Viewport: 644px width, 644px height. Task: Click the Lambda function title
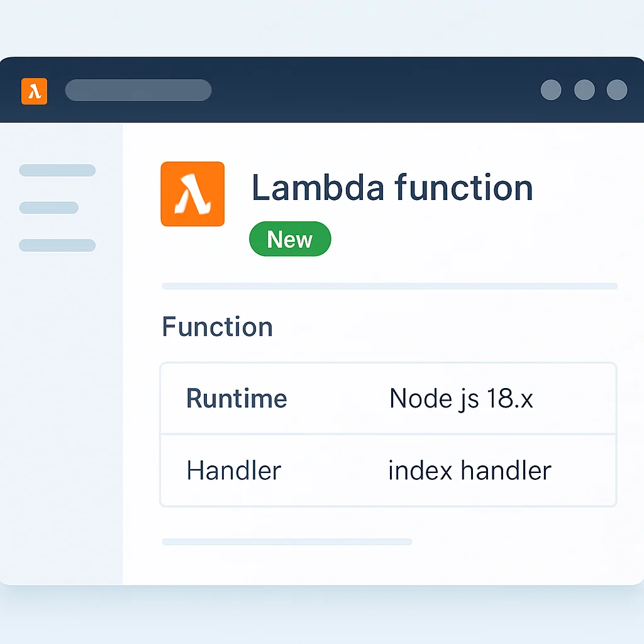point(392,188)
